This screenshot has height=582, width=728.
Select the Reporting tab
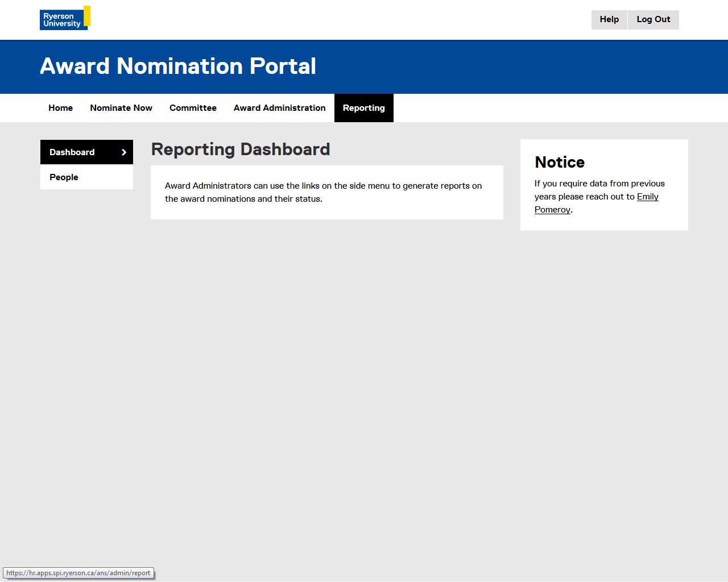point(363,108)
